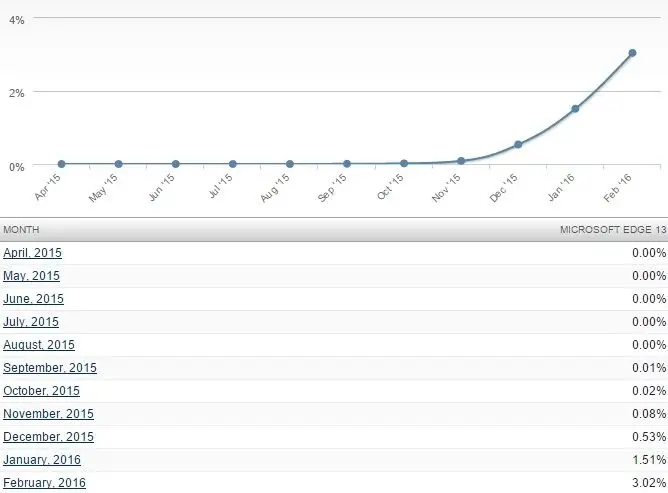This screenshot has height=493, width=668.
Task: Open the August, 2015 month link
Action: pos(39,345)
